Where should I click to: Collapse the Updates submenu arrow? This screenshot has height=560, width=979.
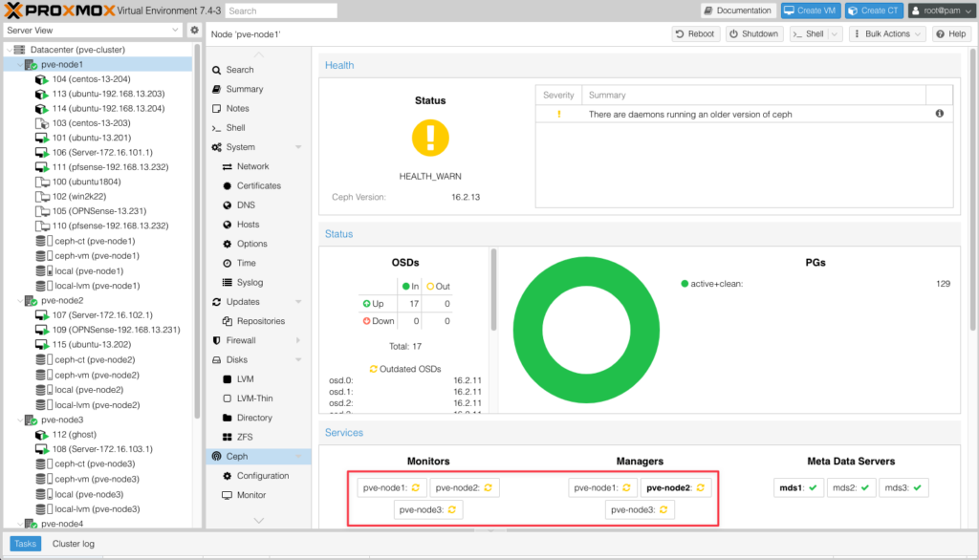pyautogui.click(x=298, y=302)
